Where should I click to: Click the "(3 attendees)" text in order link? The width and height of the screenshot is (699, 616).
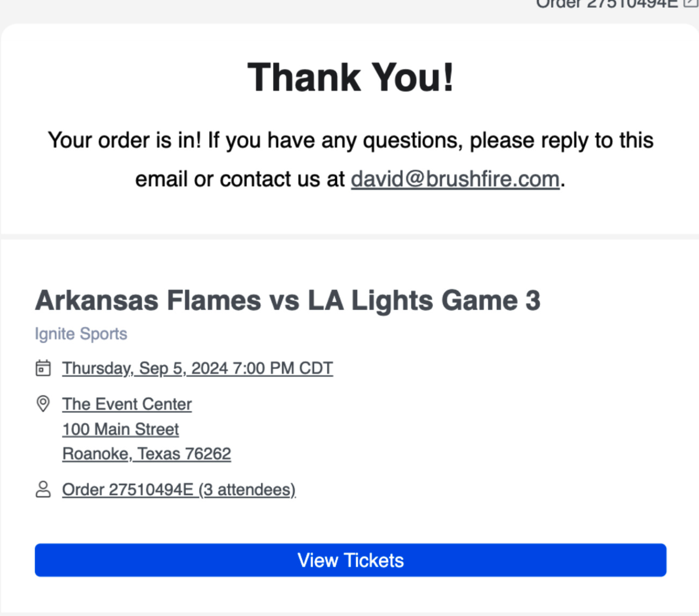pos(247,490)
